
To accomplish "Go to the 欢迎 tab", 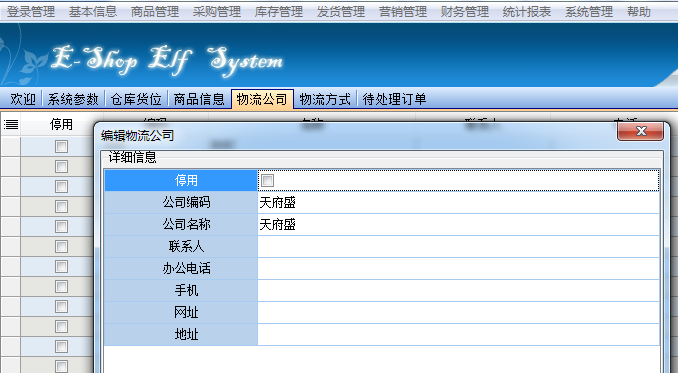I will pos(23,99).
